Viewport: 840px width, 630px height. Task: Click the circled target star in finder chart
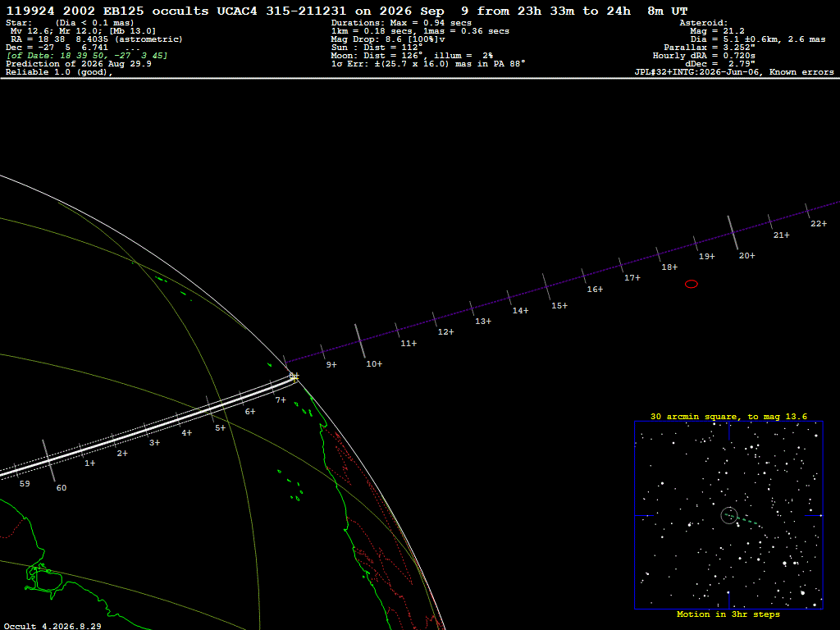point(729,515)
